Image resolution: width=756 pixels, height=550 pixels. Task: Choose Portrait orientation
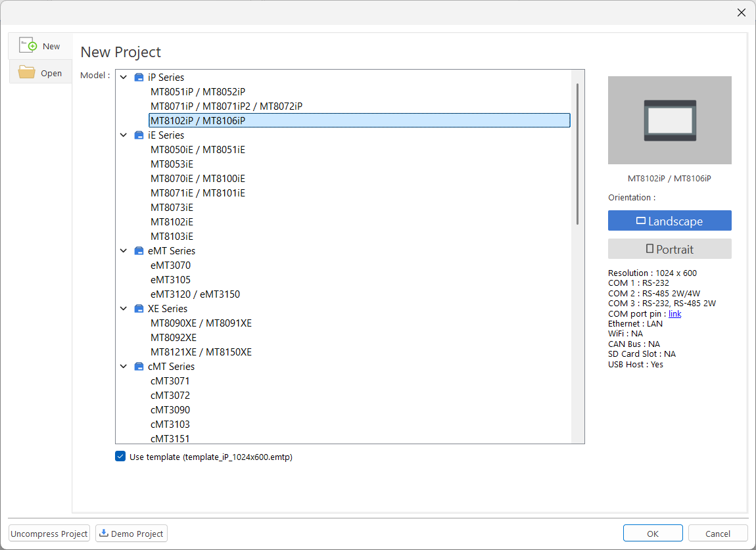[x=670, y=249]
